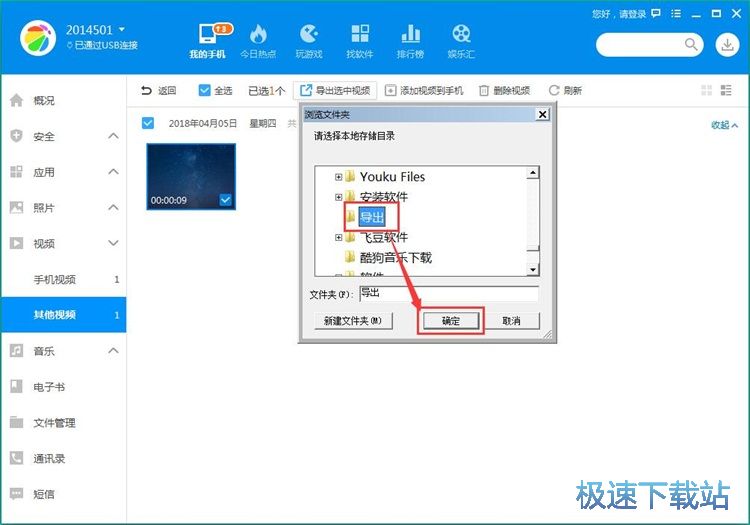Click 返回 back button

[159, 90]
